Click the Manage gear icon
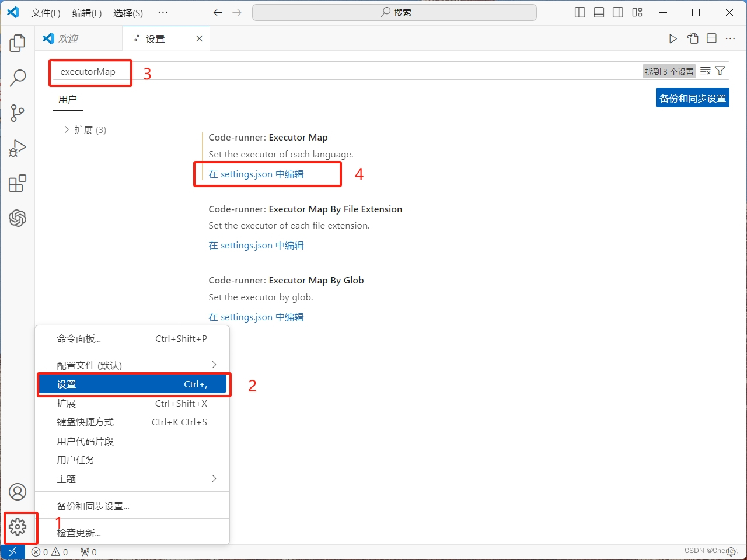This screenshot has width=747, height=560. point(18,527)
